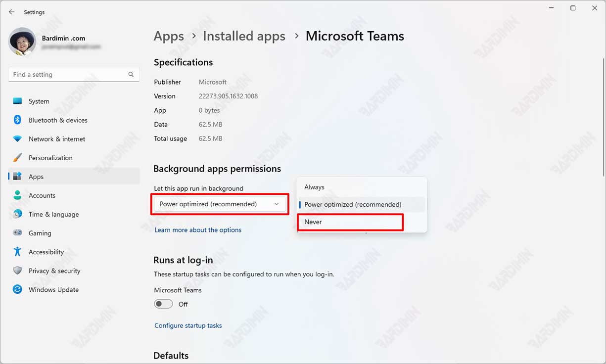Open the System settings section
Image resolution: width=606 pixels, height=364 pixels.
[x=39, y=101]
